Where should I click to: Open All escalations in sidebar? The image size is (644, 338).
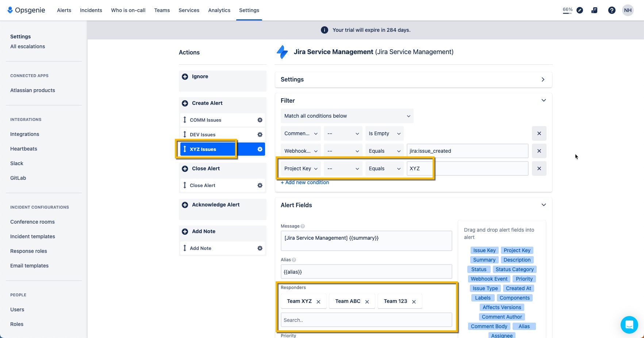[x=28, y=46]
